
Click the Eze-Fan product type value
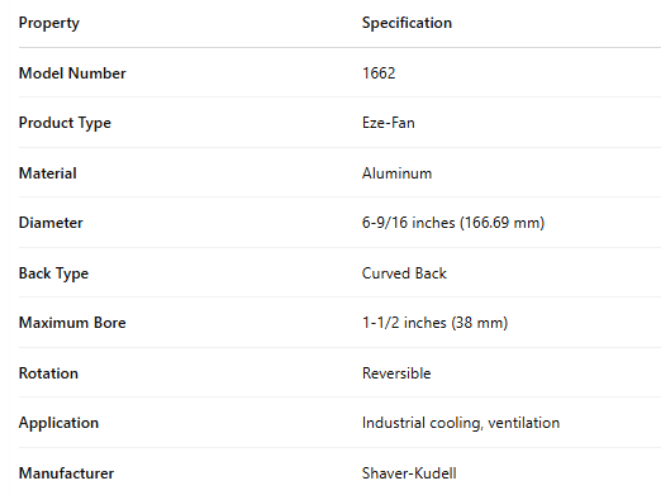390,123
